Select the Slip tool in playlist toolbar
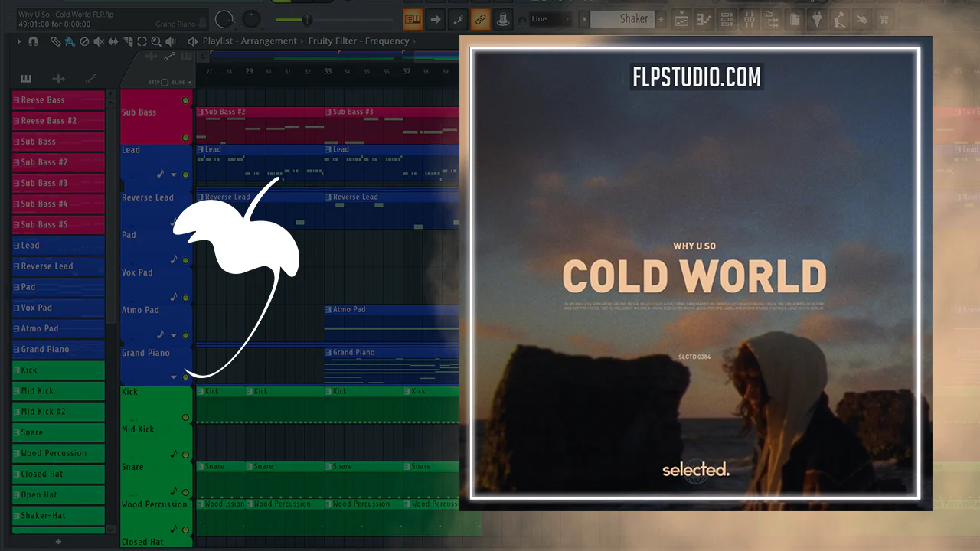The height and width of the screenshot is (551, 980). [113, 41]
